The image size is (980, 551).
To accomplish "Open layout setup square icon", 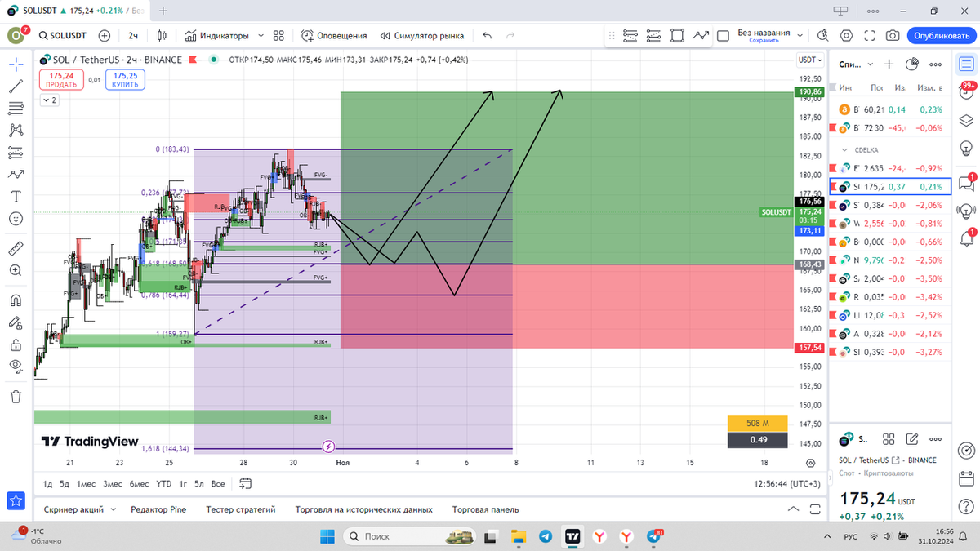I will (x=723, y=36).
